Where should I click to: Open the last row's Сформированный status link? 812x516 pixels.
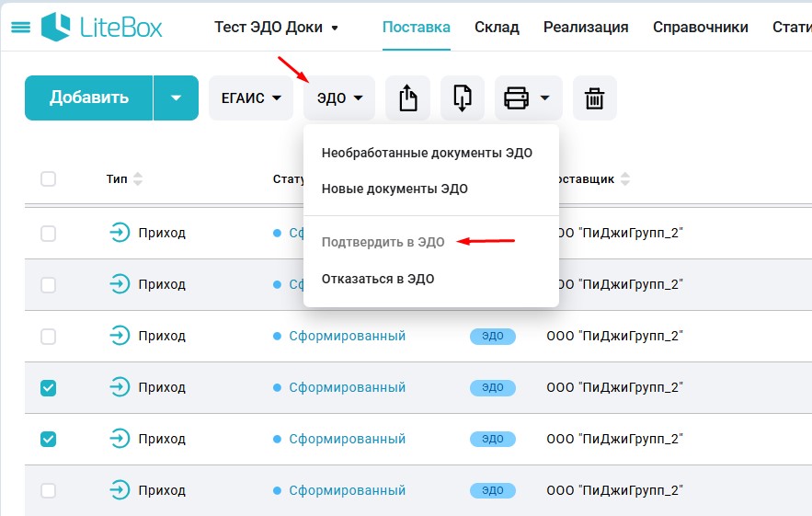(347, 490)
